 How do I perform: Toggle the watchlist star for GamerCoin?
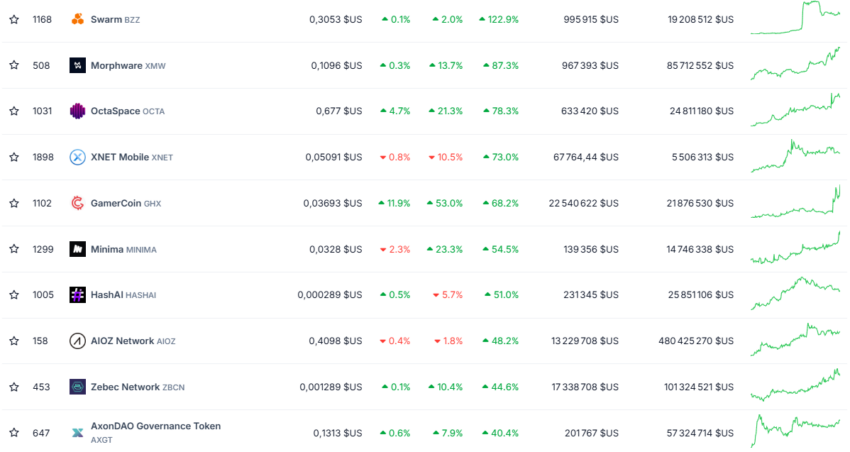point(14,203)
